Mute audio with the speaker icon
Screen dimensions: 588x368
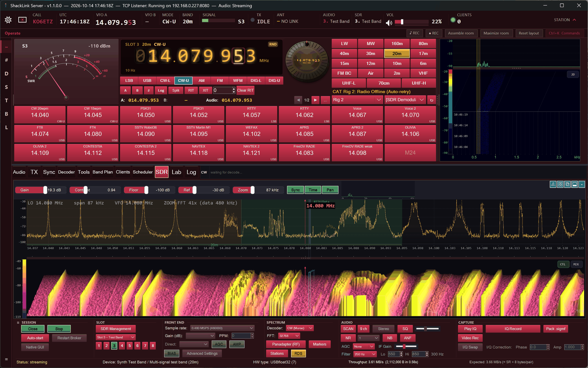(389, 23)
